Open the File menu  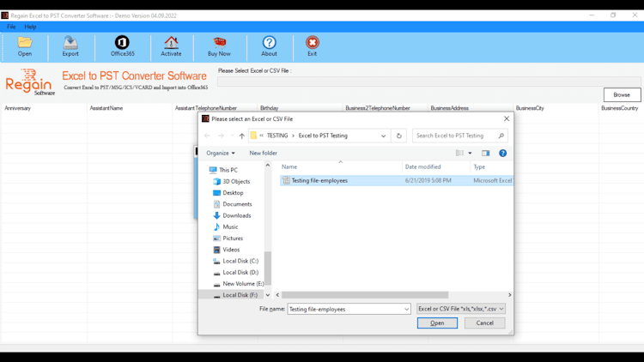pos(11,27)
